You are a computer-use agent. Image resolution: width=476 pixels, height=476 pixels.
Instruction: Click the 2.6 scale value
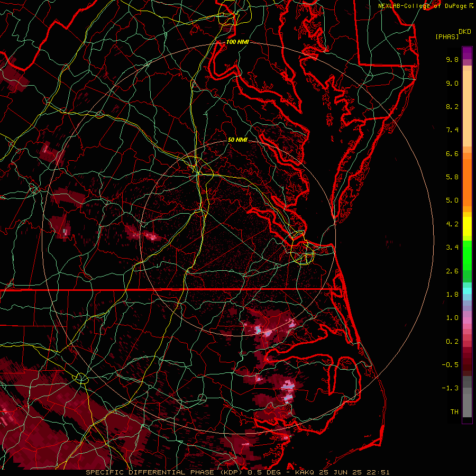[x=452, y=271]
